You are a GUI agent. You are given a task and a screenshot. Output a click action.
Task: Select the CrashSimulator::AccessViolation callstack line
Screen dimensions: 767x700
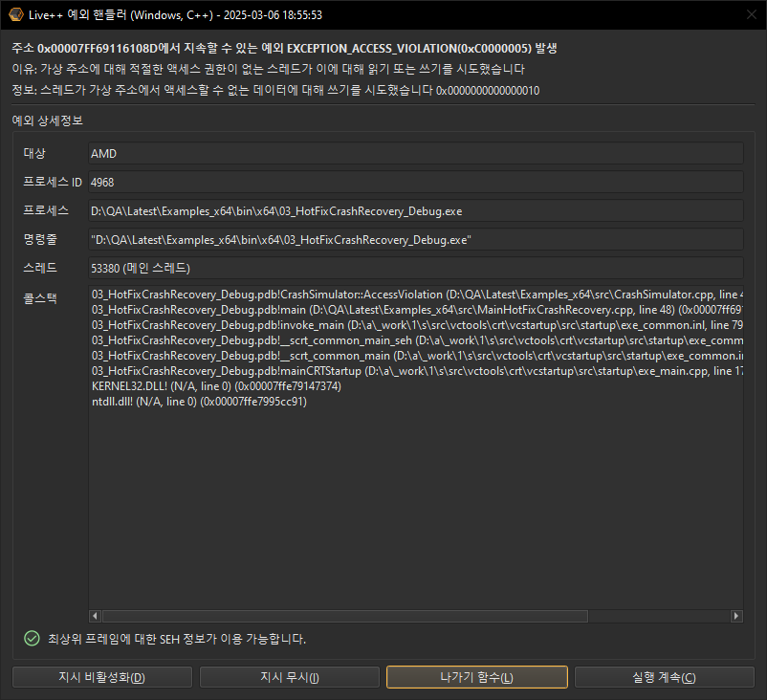[x=417, y=295]
